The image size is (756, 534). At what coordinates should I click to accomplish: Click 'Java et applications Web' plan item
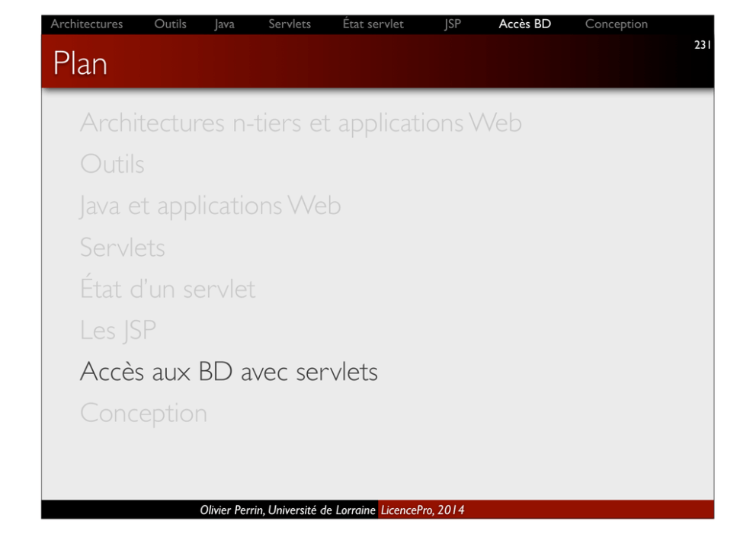[x=210, y=206]
